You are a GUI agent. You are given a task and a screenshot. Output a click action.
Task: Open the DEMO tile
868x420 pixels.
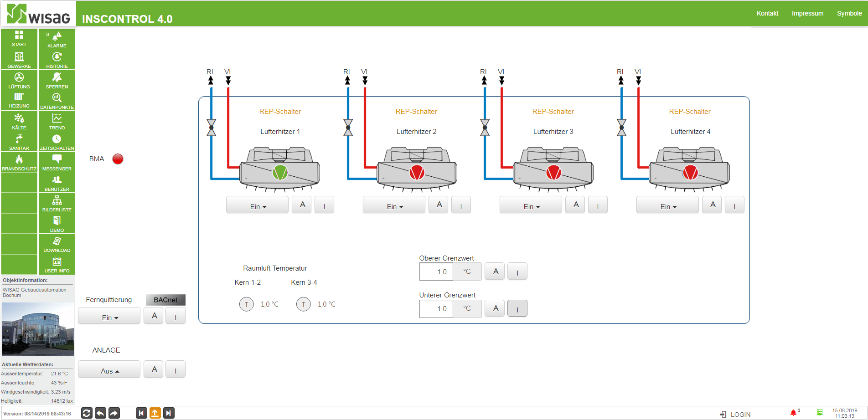point(57,223)
